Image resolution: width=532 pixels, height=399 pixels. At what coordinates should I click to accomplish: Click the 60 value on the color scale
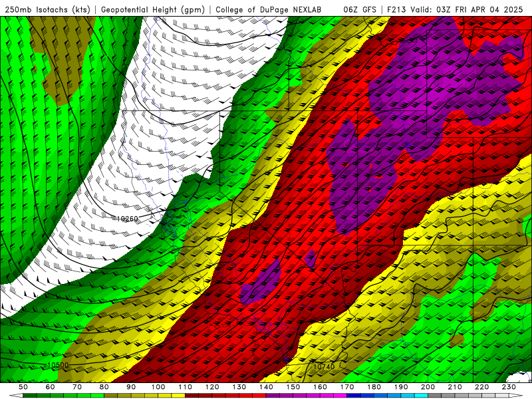click(51, 387)
